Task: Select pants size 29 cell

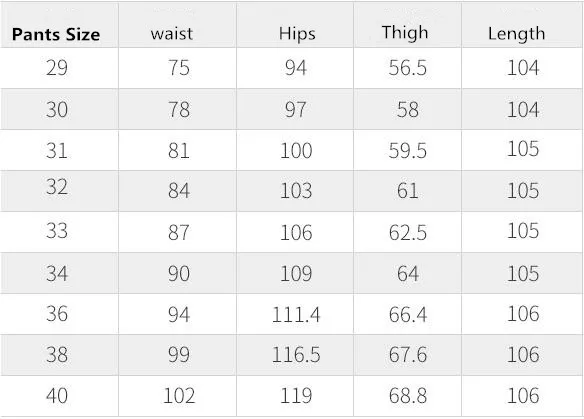Action: coord(57,68)
